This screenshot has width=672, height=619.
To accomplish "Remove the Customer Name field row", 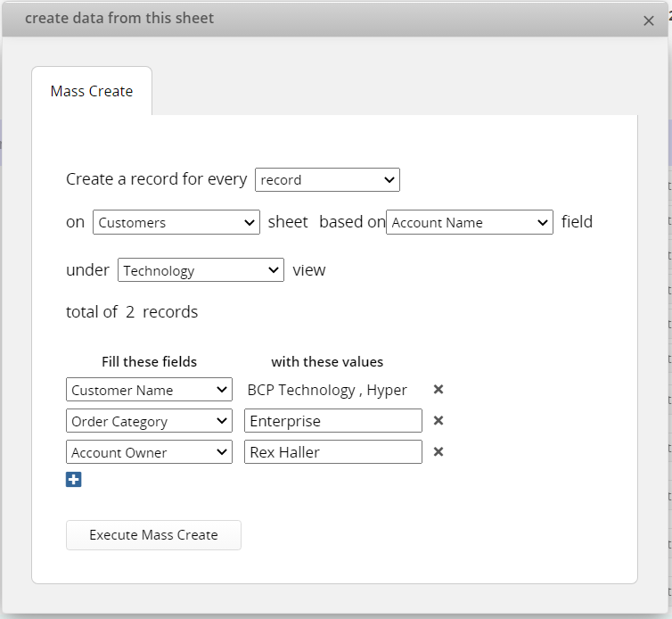I will click(438, 389).
